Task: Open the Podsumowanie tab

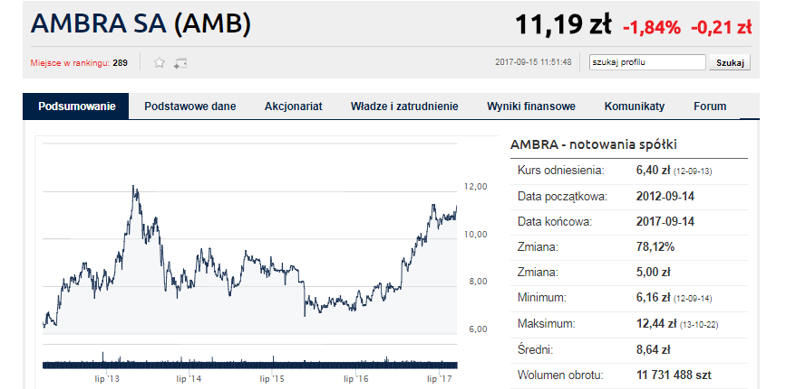Action: pos(76,106)
